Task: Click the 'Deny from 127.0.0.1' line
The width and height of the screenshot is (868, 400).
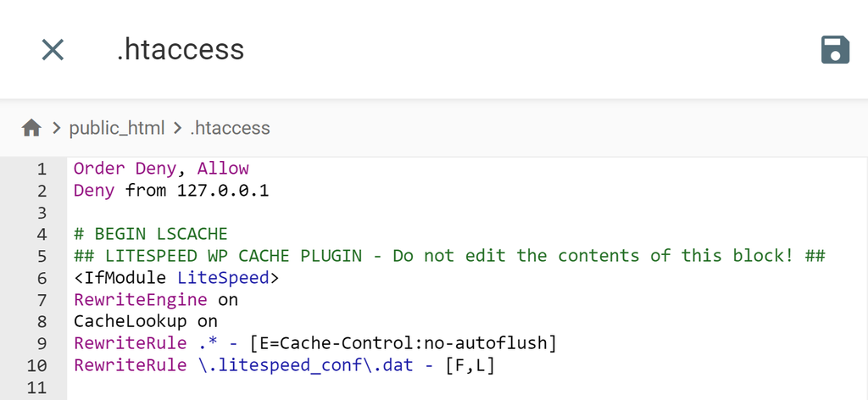Action: click(x=171, y=191)
